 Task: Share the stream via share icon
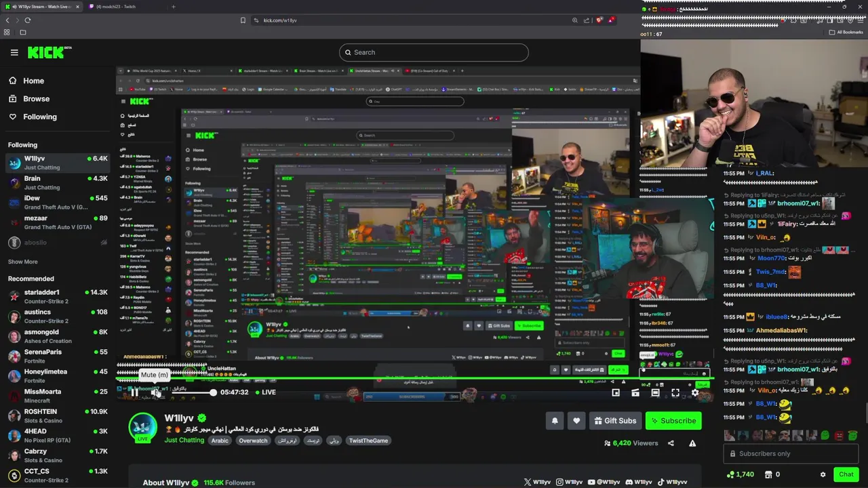(x=671, y=443)
